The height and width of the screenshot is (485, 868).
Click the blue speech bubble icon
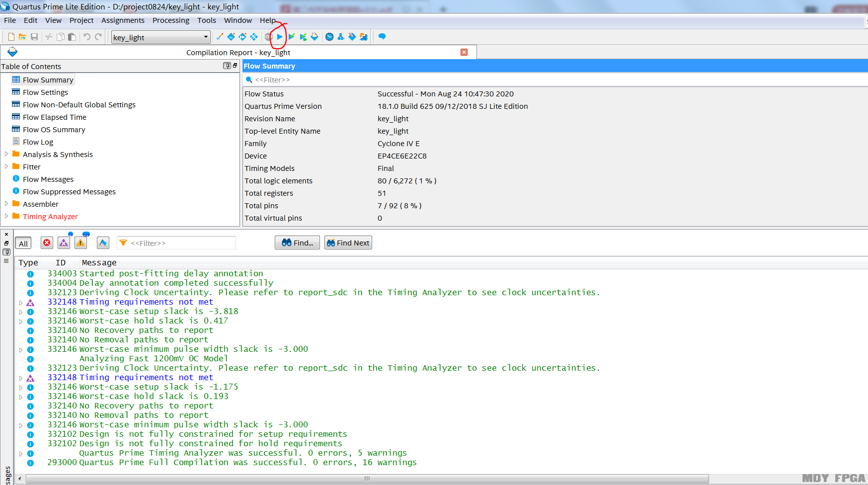382,36
